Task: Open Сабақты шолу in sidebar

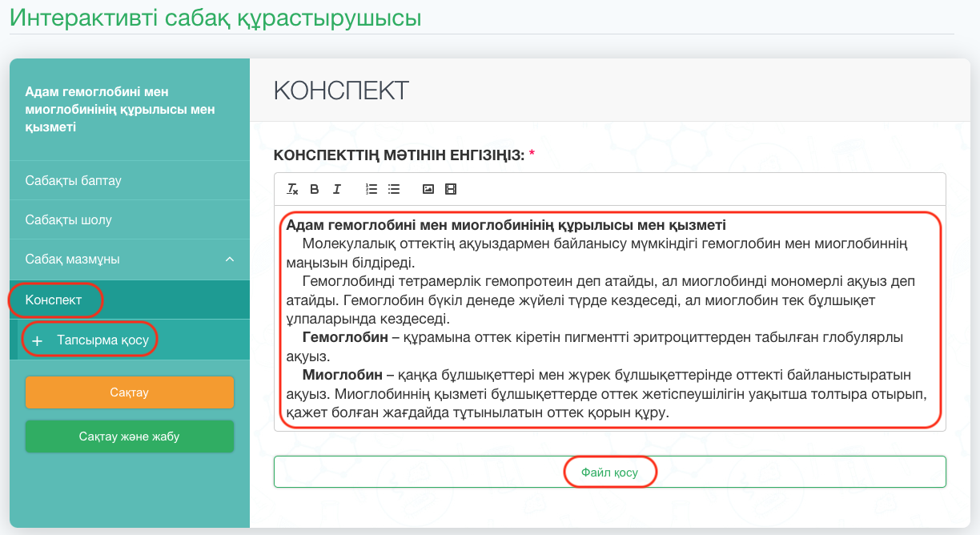Action: (130, 219)
